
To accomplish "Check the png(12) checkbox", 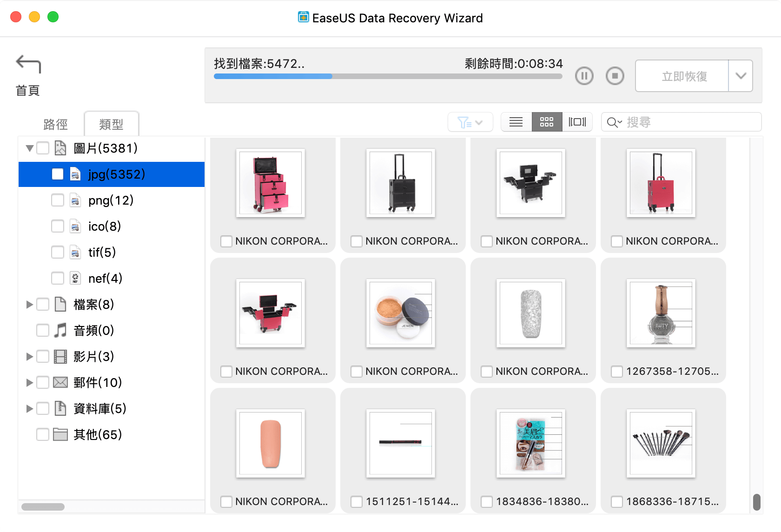I will pyautogui.click(x=58, y=200).
